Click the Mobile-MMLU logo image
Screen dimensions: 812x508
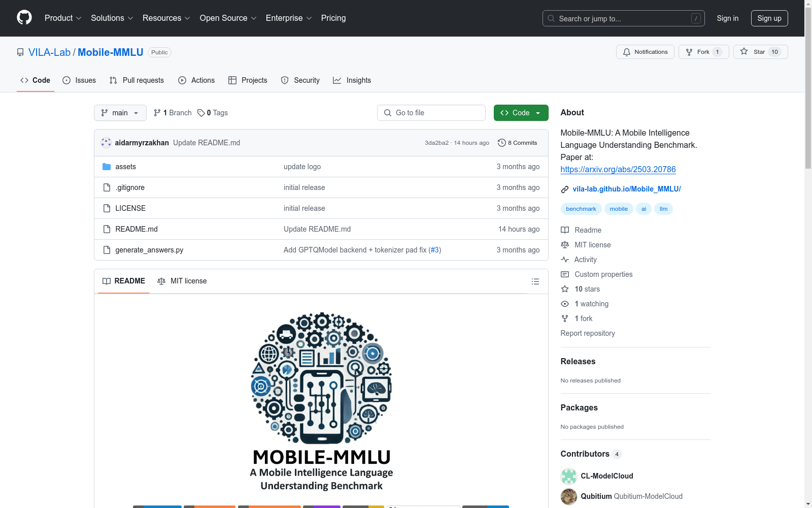(x=321, y=401)
